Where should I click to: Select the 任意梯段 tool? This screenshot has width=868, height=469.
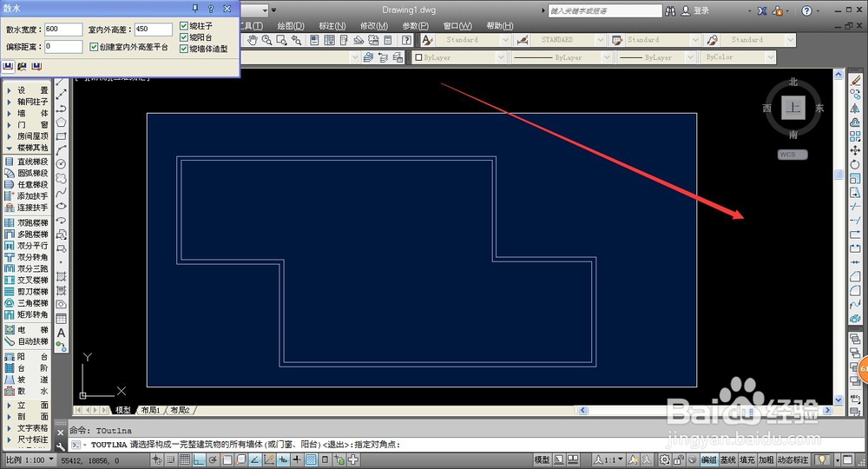pyautogui.click(x=27, y=184)
